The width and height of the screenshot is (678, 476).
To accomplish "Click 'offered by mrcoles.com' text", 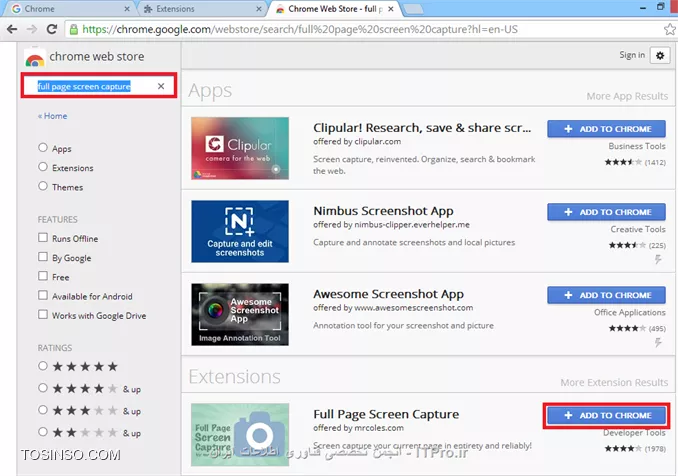I will coord(358,428).
